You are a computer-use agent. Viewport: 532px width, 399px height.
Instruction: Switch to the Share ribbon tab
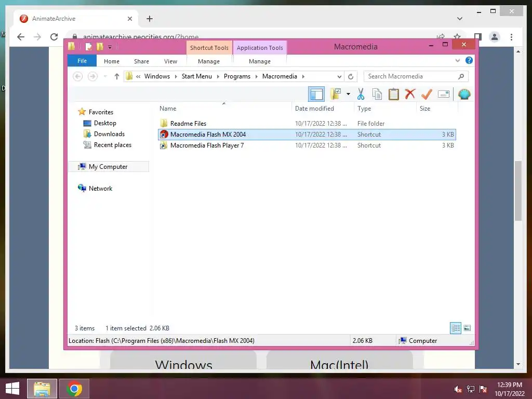coord(141,61)
